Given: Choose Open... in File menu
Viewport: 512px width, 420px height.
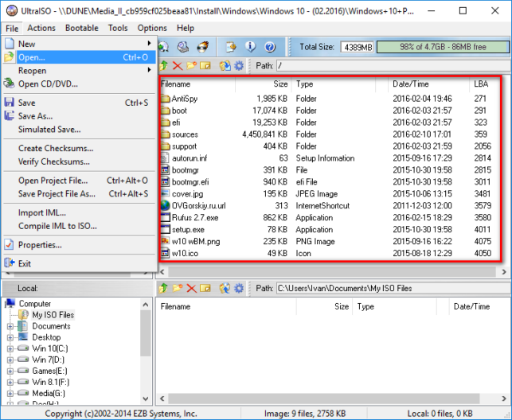Looking at the screenshot, I should click(80, 57).
